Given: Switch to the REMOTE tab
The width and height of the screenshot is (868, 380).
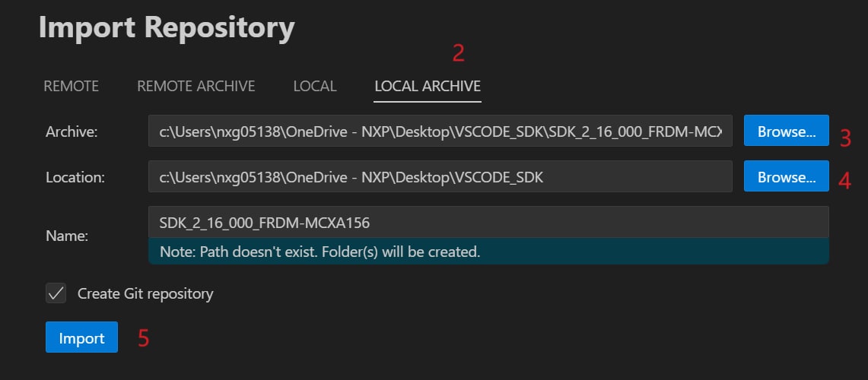Looking at the screenshot, I should [x=71, y=86].
